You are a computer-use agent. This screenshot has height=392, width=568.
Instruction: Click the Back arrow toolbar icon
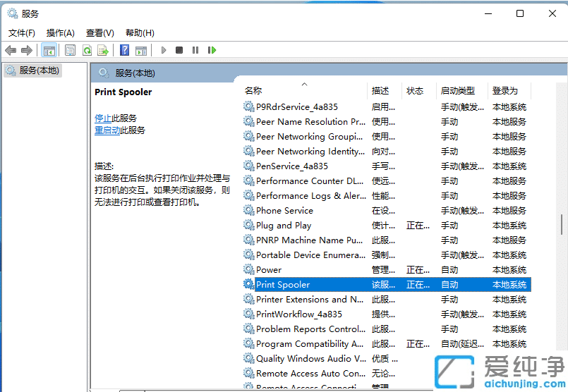pyautogui.click(x=11, y=50)
